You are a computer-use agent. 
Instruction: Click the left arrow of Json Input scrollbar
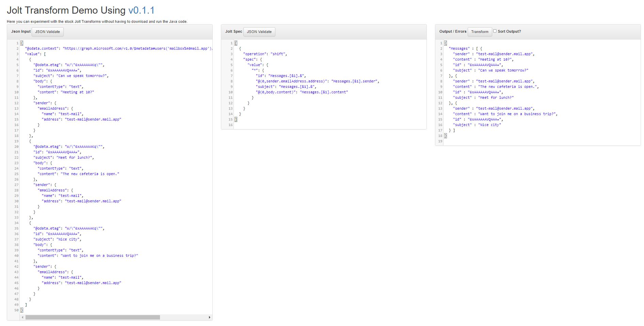pyautogui.click(x=22, y=317)
